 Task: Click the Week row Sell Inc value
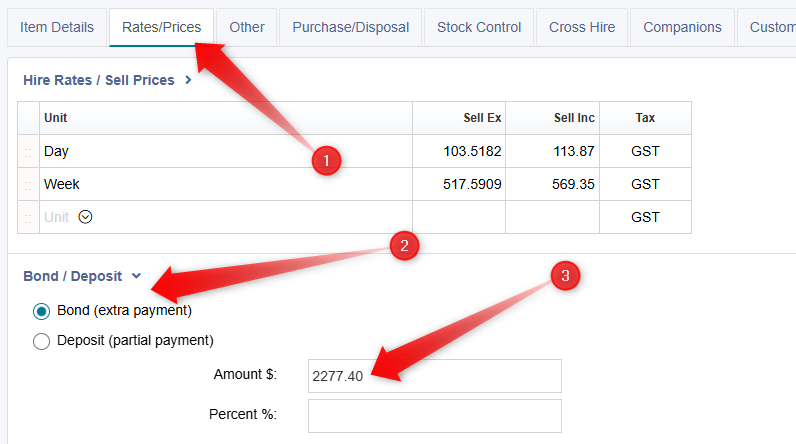pos(573,185)
